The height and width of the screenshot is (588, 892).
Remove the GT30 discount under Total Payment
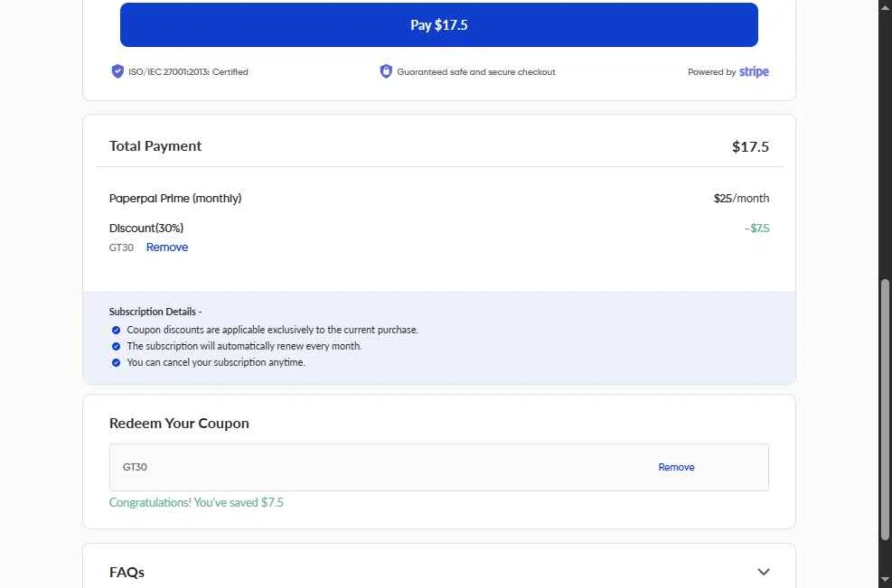[x=166, y=247]
